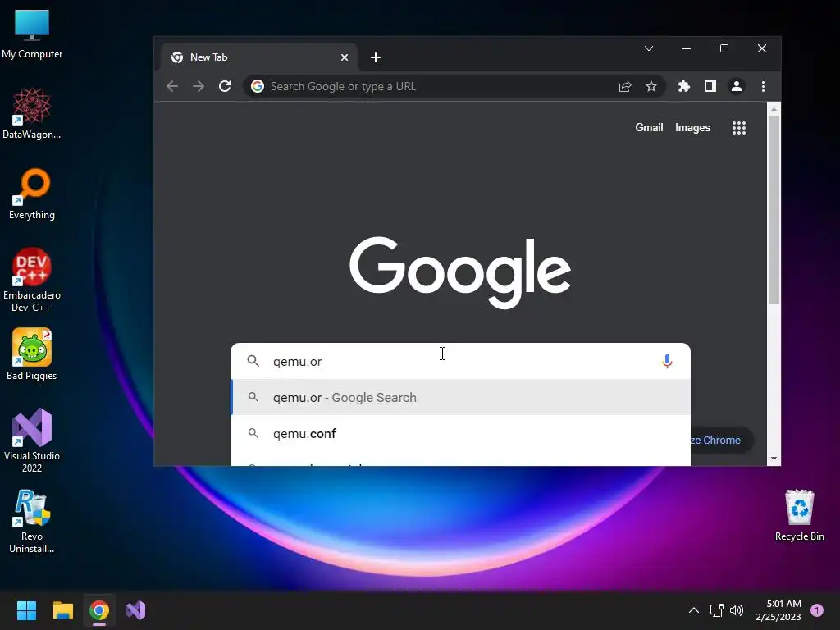This screenshot has height=630, width=840.
Task: Click the Chrome taskbar icon
Action: tap(99, 610)
